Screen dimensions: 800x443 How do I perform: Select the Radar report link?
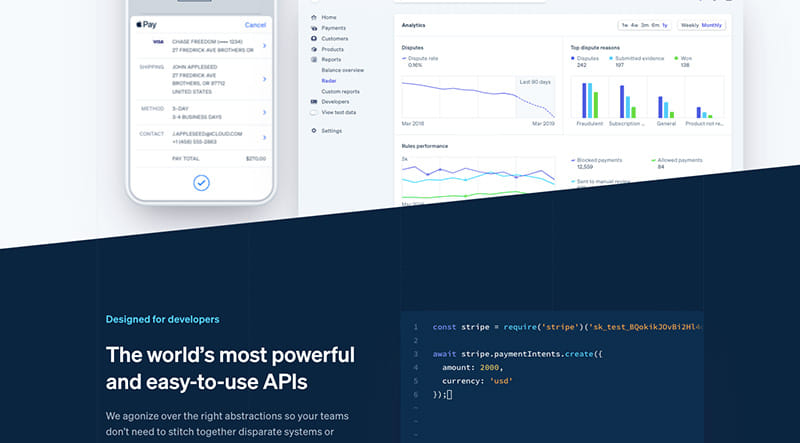click(329, 81)
